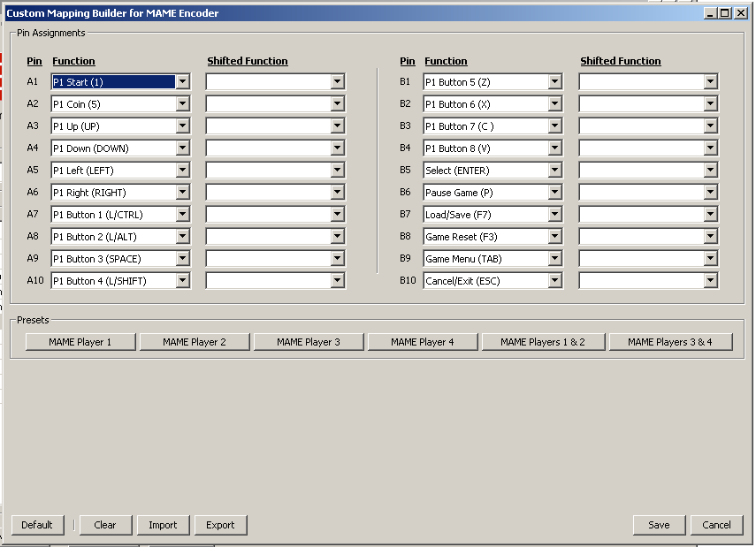Expand the A6 Shifted Function dropdown
Image resolution: width=756 pixels, height=547 pixels.
pyautogui.click(x=337, y=193)
